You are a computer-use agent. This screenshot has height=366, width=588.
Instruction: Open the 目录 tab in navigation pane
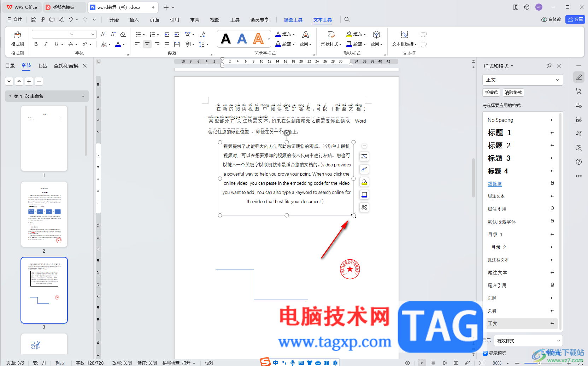10,66
